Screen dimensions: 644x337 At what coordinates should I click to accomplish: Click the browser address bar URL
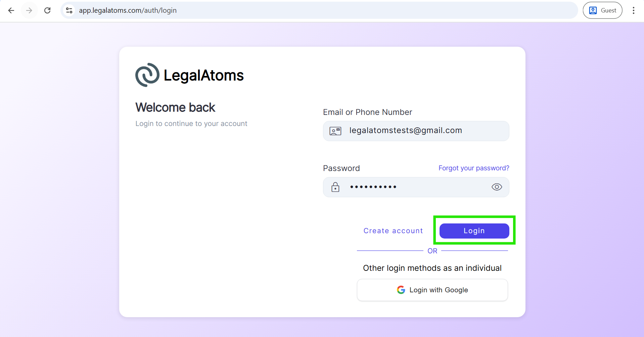(x=128, y=10)
